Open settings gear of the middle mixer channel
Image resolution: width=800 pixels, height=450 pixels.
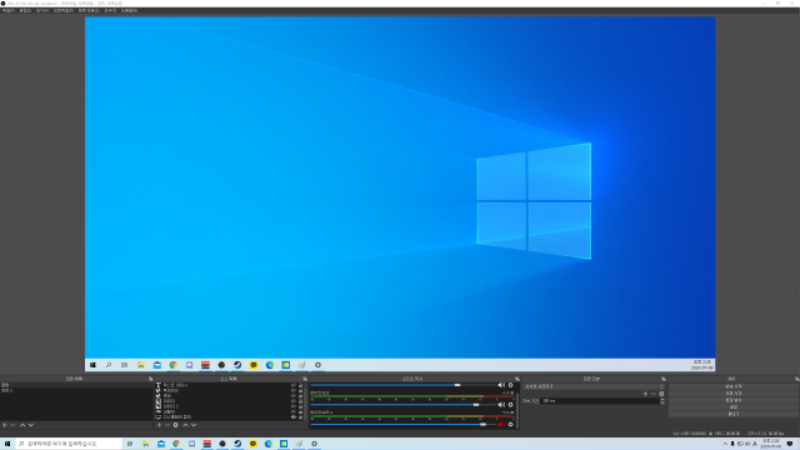[510, 405]
